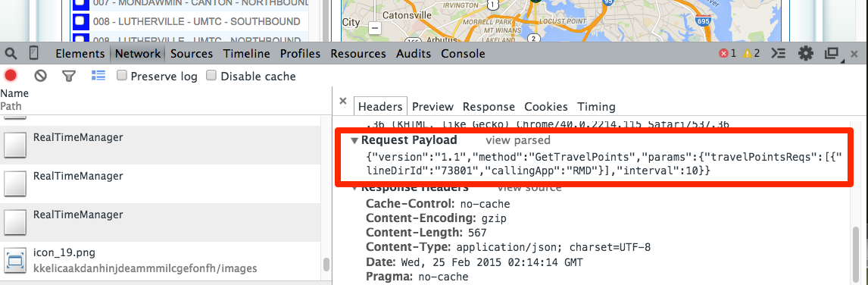Open the Elements panel tab
This screenshot has width=868, height=285.
(80, 54)
